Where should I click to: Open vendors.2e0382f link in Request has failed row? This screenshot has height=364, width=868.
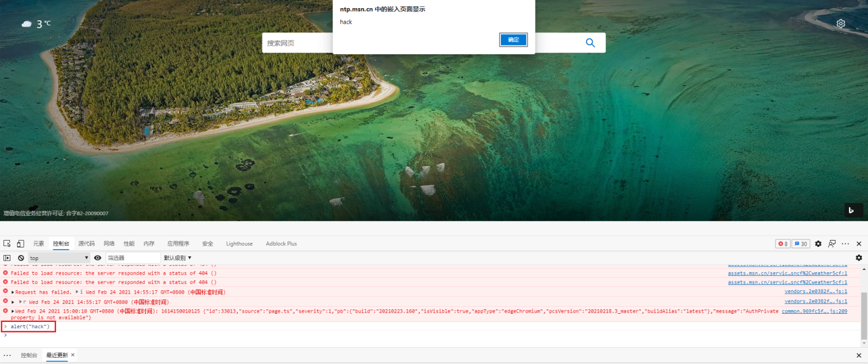(816, 292)
